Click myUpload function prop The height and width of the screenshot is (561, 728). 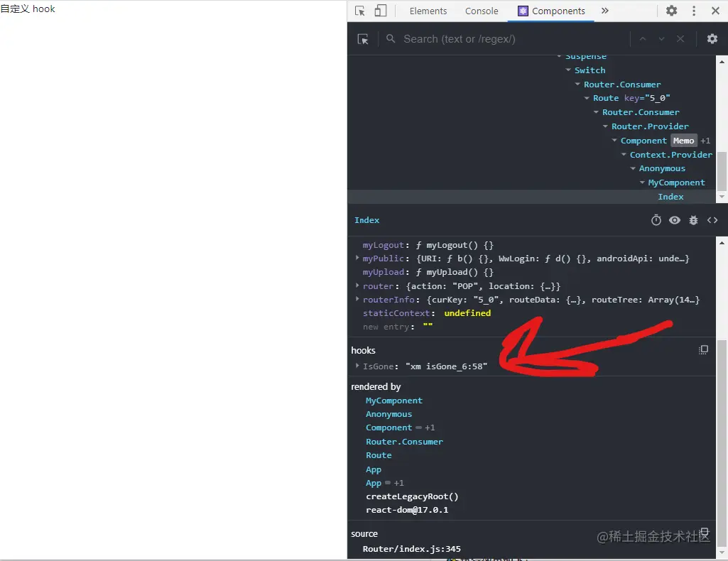(x=428, y=272)
